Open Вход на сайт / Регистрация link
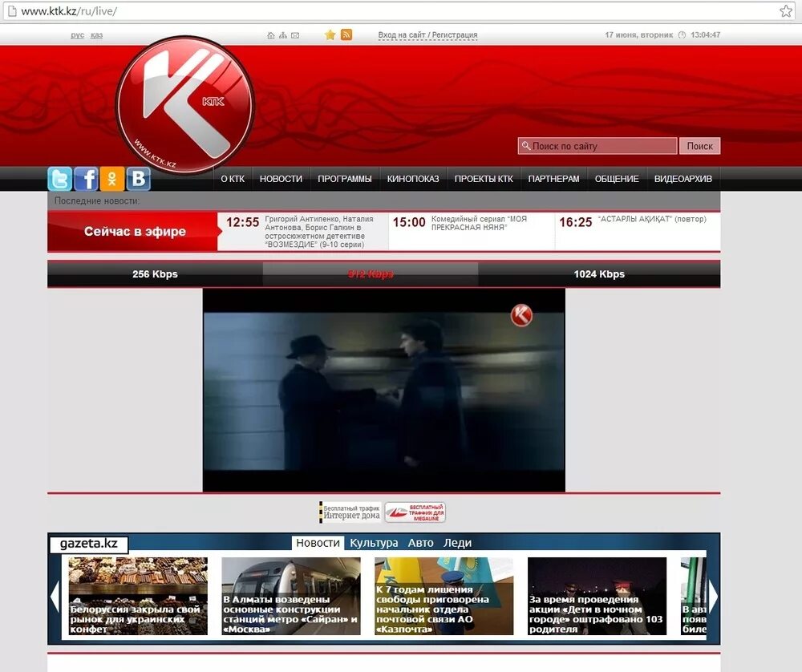Viewport: 802px width, 672px height. 427,34
